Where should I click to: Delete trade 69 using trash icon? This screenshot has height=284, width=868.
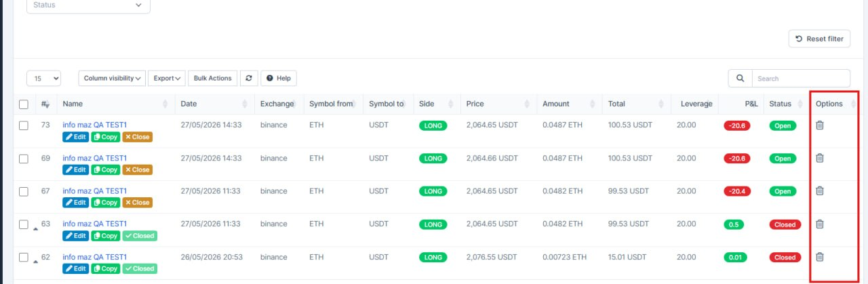819,158
